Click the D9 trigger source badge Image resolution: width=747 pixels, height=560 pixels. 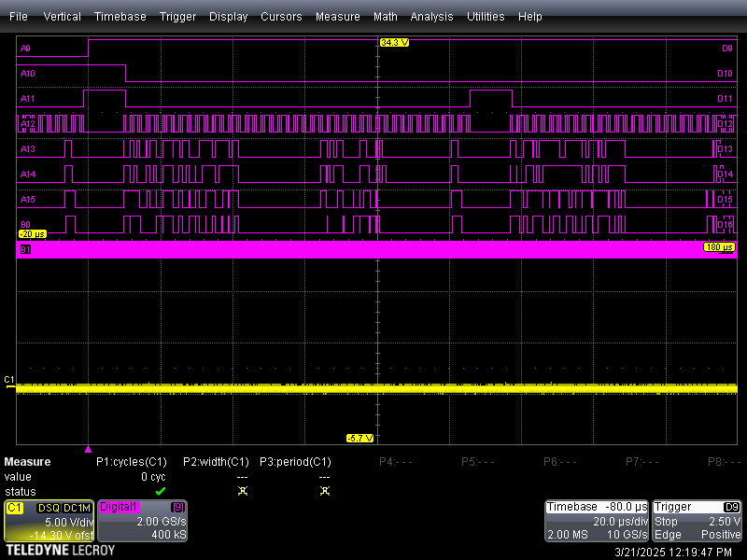[731, 508]
